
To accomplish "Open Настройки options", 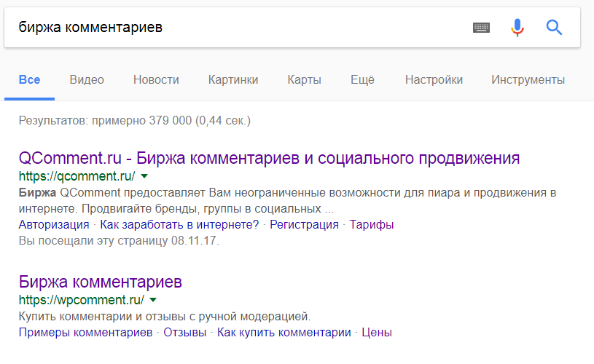I will 434,80.
